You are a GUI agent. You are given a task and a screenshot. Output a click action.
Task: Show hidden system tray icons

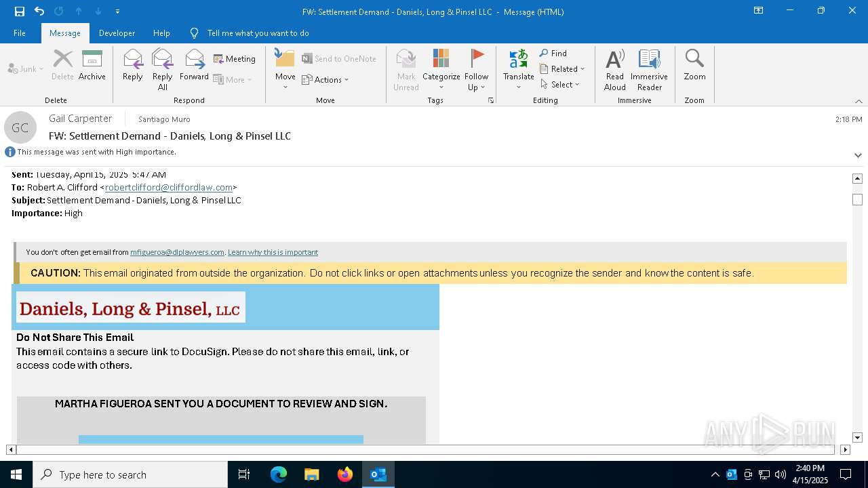tap(715, 474)
